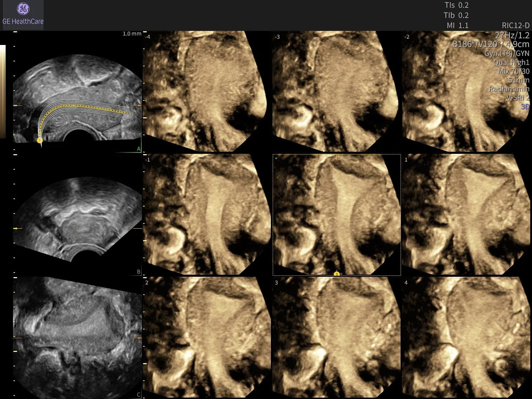This screenshot has width=532, height=399.
Task: Click the C plane corner label
Action: click(x=138, y=395)
